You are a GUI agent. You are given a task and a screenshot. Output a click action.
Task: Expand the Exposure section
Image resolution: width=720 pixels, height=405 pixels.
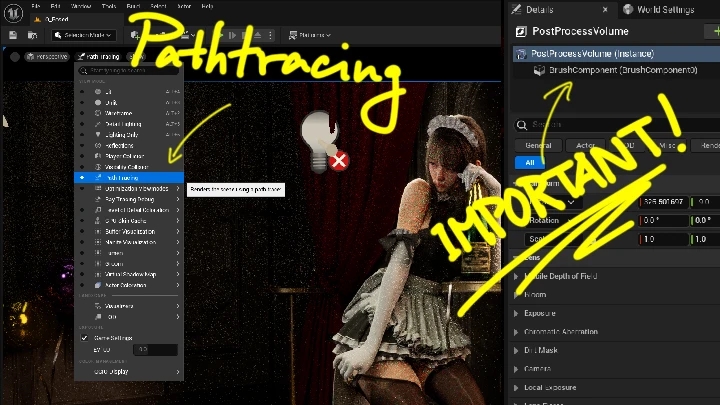point(540,313)
